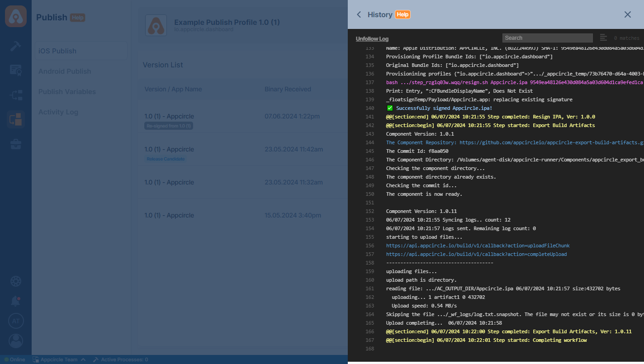Click the Re-signed from 1.0 (1) tag
This screenshot has width=644, height=364.
coord(169,126)
